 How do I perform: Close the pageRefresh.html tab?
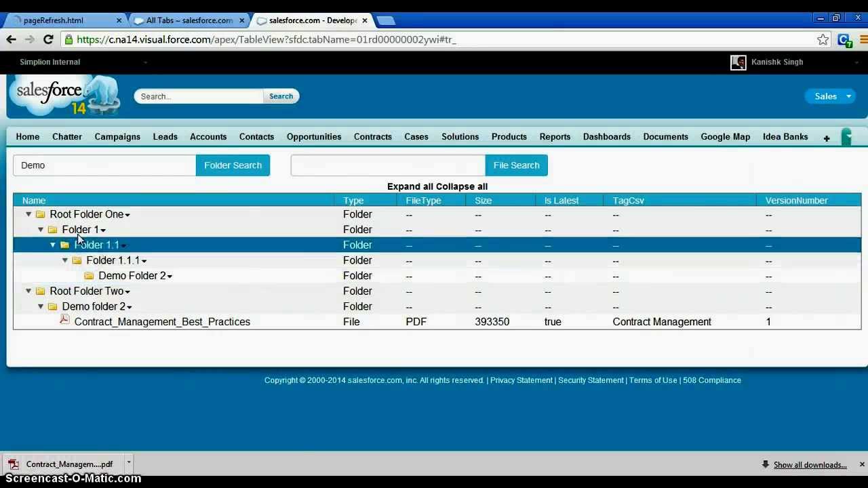click(x=119, y=20)
